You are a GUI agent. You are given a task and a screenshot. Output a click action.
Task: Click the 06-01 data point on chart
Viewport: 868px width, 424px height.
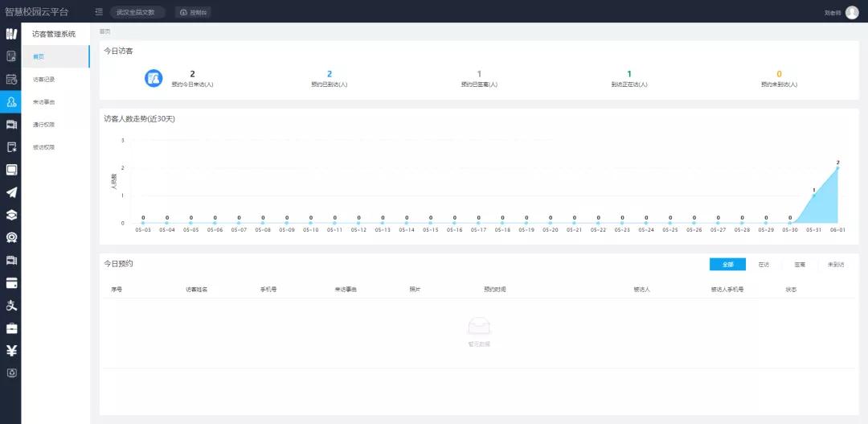click(837, 168)
